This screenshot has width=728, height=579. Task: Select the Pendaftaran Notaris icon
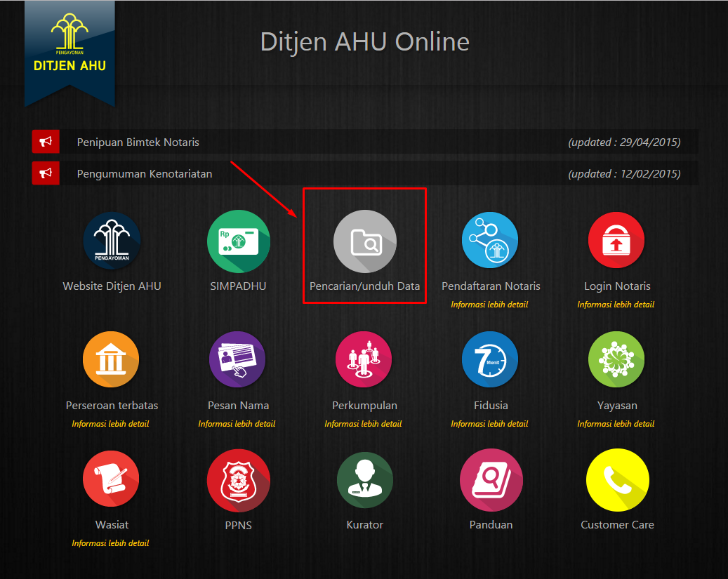pos(490,240)
